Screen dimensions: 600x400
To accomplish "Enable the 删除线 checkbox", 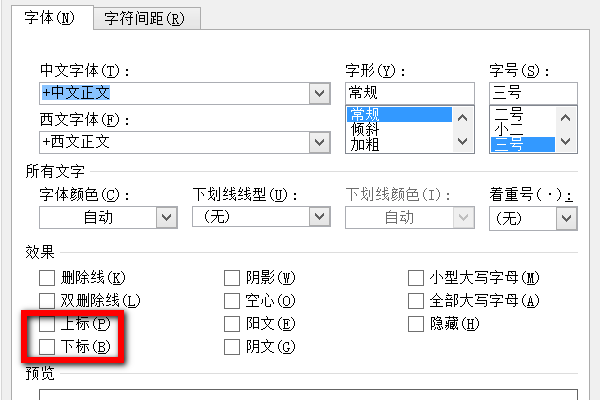I will 47,277.
